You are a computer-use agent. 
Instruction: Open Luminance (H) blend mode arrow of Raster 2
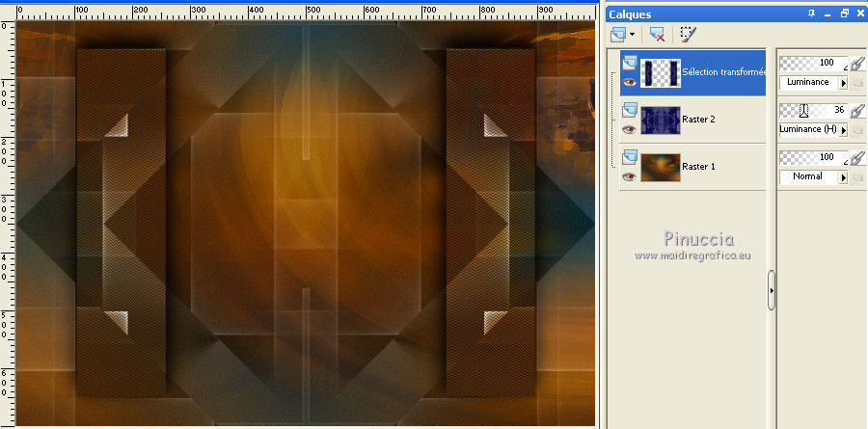[844, 130]
